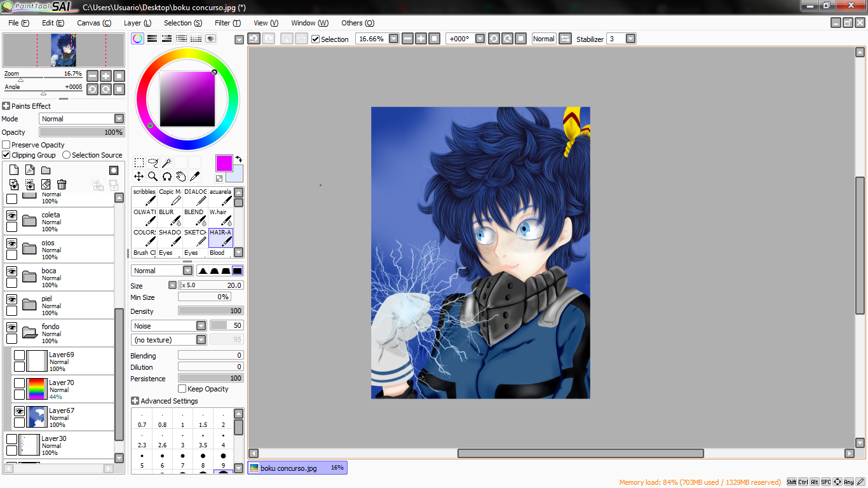Select the Magic Wand tool

167,163
